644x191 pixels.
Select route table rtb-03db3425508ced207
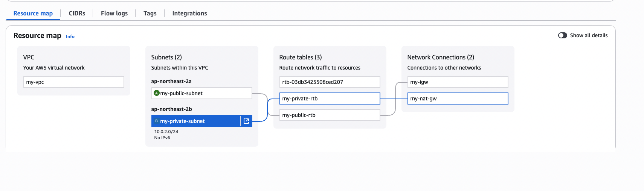(330, 82)
